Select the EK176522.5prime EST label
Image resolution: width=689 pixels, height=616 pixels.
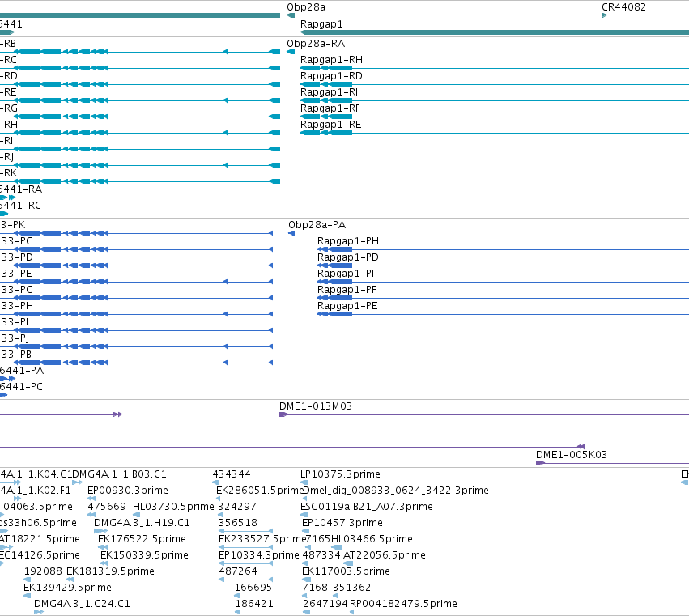tap(142, 540)
